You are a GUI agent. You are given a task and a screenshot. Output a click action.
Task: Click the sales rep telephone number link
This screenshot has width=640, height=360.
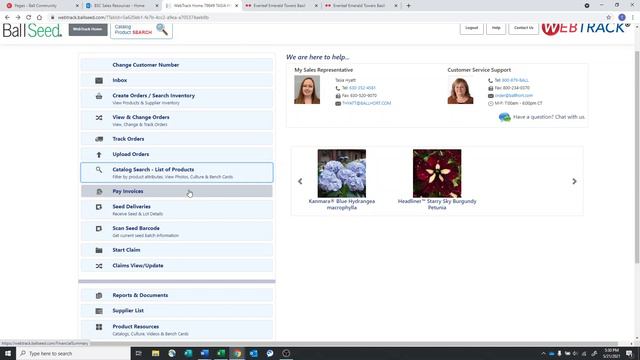tap(362, 88)
